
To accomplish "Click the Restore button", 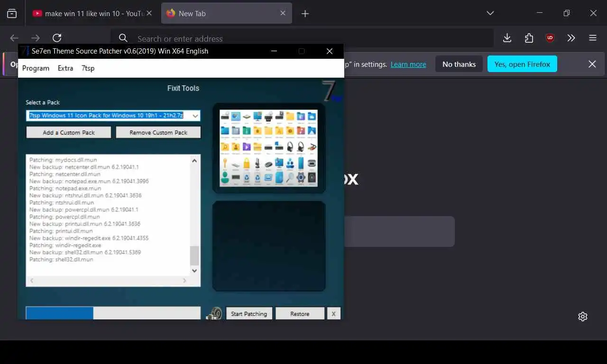I will coord(300,314).
